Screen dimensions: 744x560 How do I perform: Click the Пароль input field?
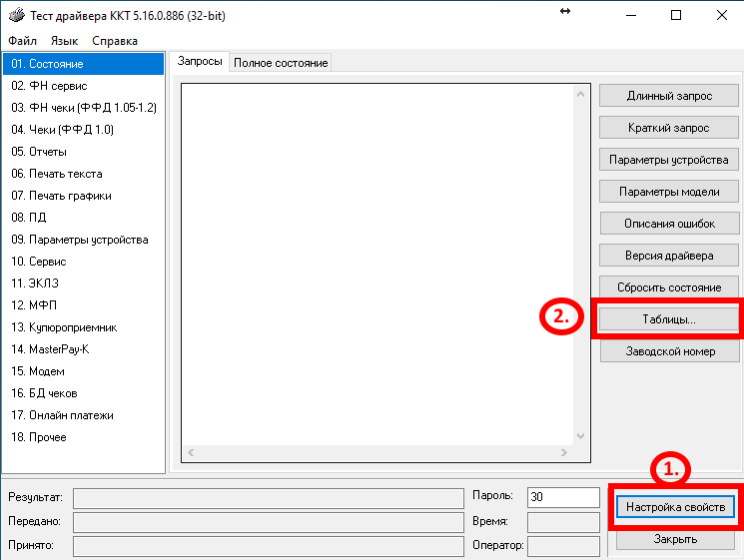point(562,497)
